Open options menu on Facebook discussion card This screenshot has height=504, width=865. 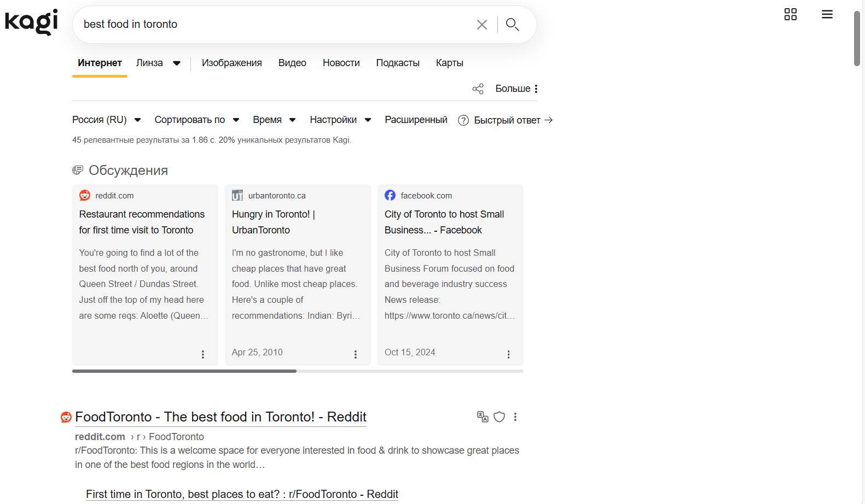(x=508, y=354)
